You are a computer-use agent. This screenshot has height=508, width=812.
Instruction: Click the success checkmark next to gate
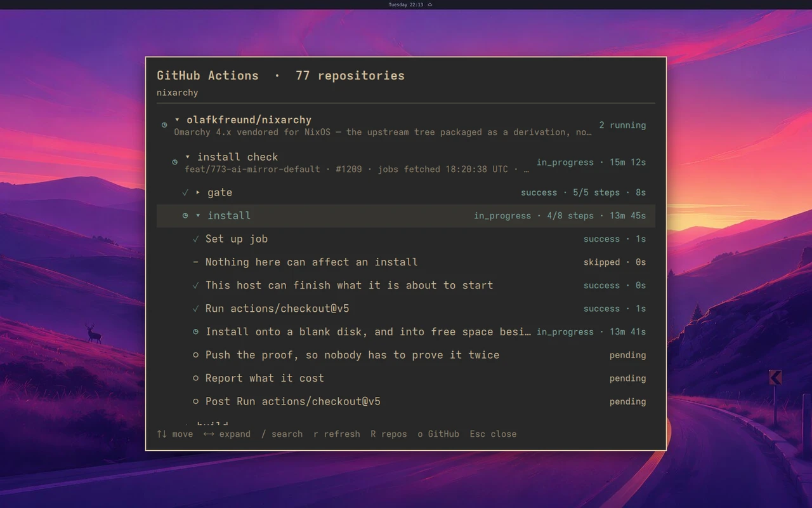tap(185, 192)
